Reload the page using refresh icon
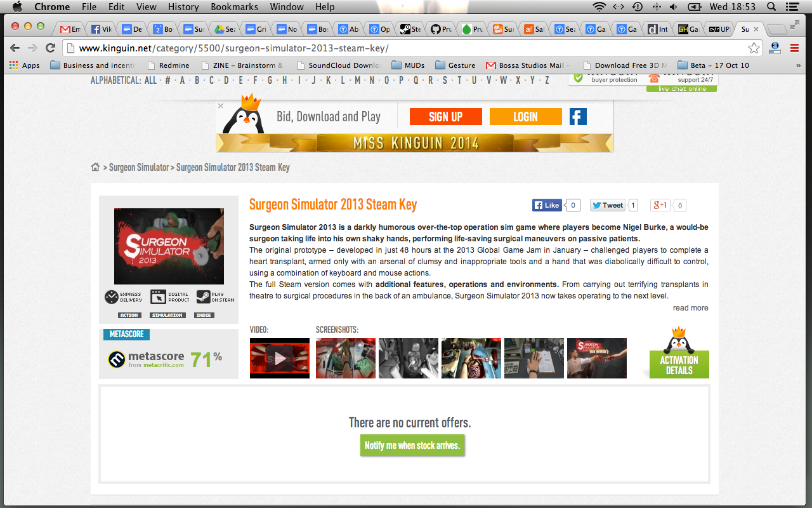 coord(50,48)
